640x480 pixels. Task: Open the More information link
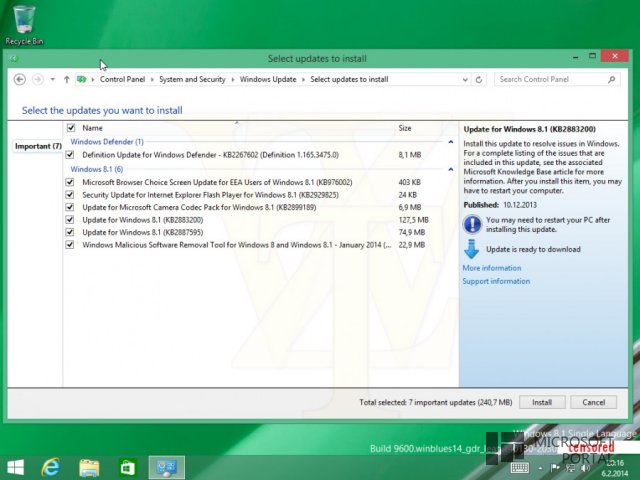492,268
